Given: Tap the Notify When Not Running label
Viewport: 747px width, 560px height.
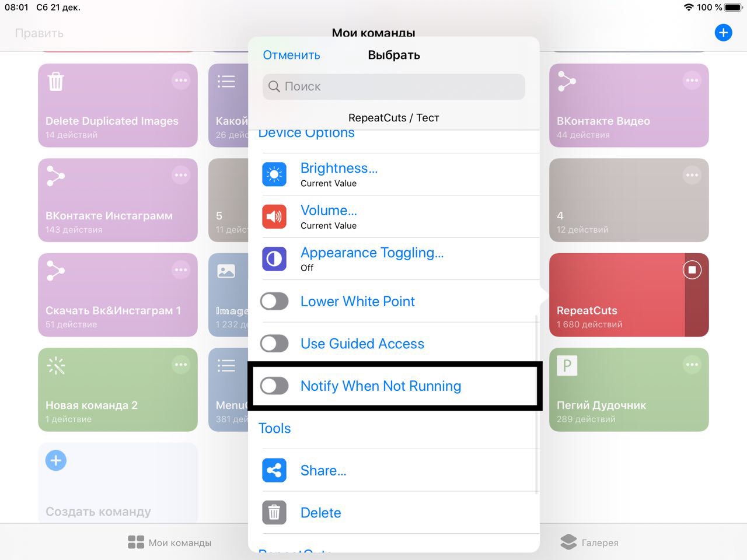Looking at the screenshot, I should (x=381, y=386).
